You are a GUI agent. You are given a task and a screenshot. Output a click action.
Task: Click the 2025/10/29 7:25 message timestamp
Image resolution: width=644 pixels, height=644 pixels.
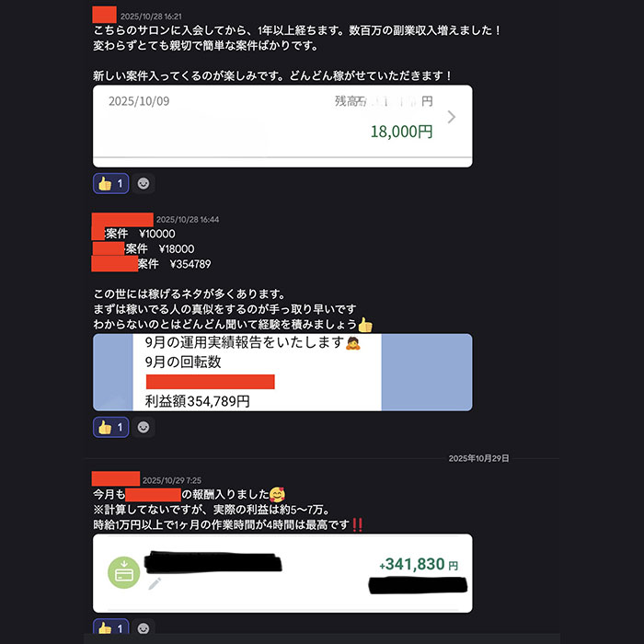(x=172, y=480)
